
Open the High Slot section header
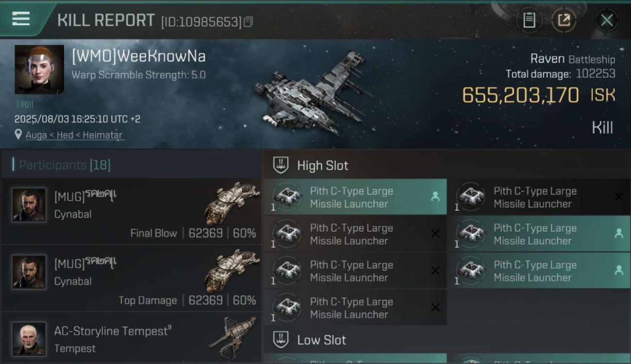click(447, 165)
